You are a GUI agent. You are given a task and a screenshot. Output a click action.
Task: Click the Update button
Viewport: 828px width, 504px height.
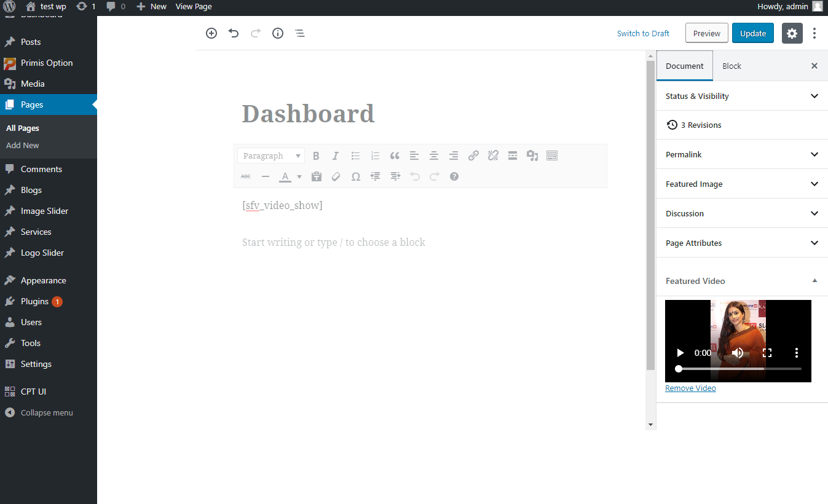tap(753, 33)
